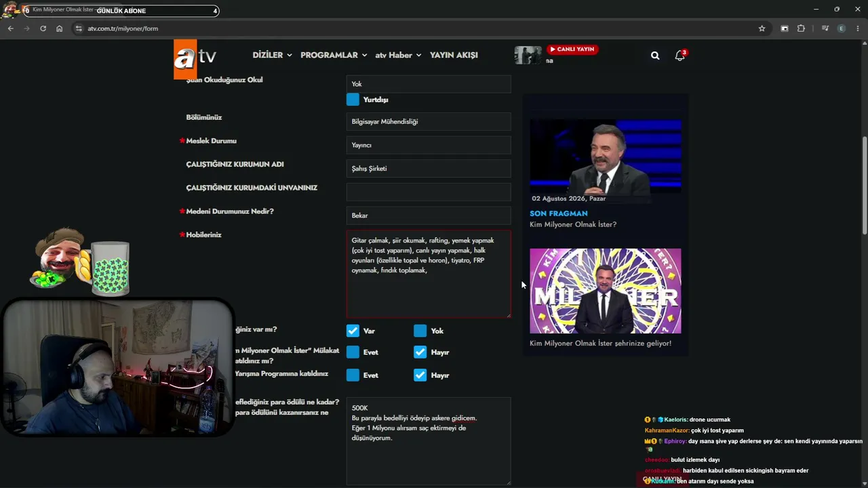868x488 pixels.
Task: Check Evet for the Mülakat question
Action: click(x=353, y=352)
